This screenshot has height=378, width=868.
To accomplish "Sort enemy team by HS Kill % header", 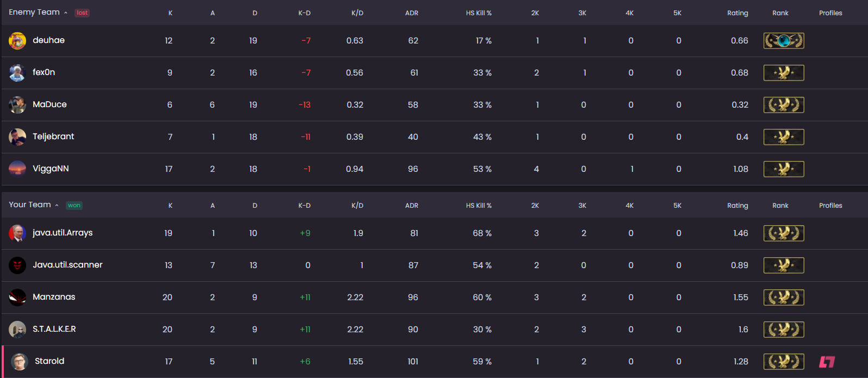I will 479,13.
